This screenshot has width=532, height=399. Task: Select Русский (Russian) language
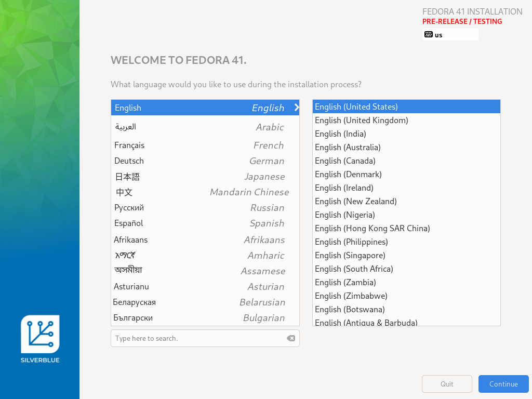click(x=205, y=208)
